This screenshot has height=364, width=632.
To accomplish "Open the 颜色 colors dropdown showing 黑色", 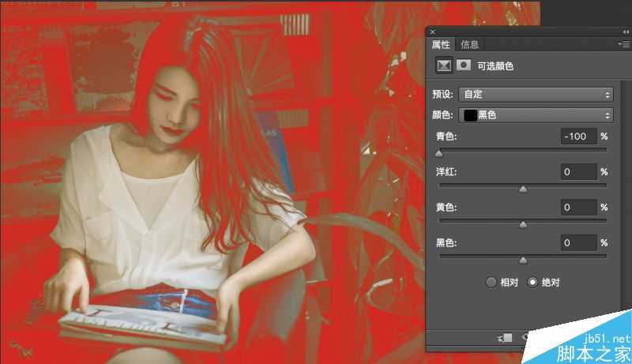I will [x=536, y=115].
